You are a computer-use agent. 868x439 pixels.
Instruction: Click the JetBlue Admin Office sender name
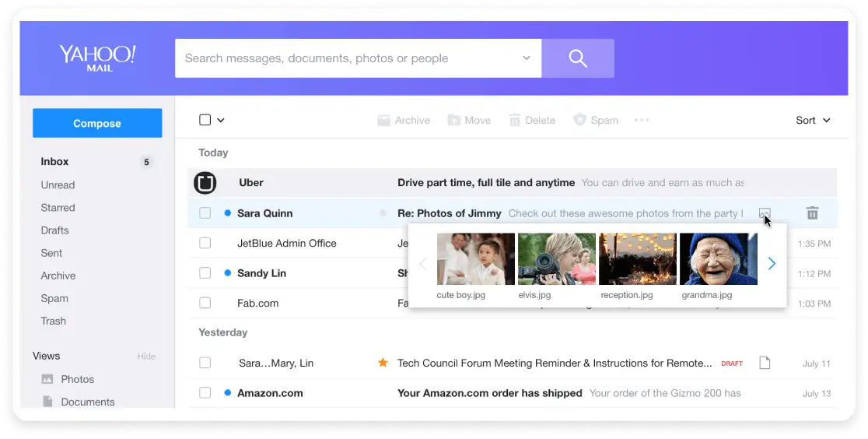(287, 243)
